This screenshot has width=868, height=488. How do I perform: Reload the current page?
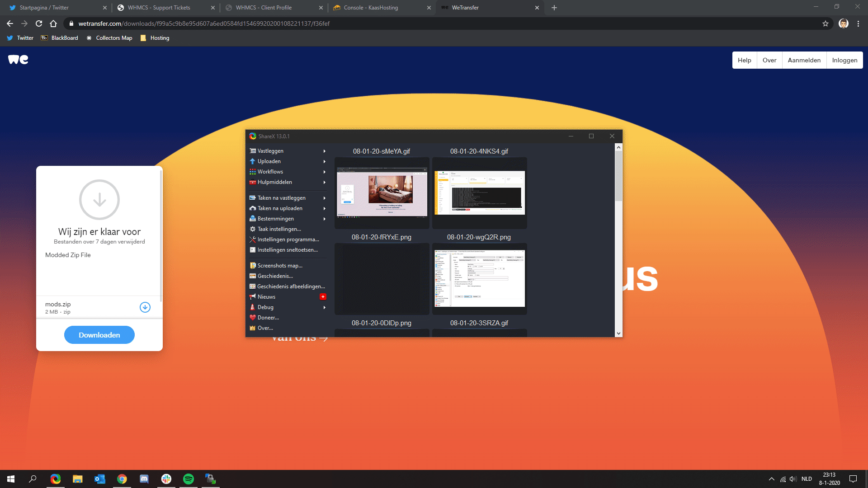coord(39,23)
